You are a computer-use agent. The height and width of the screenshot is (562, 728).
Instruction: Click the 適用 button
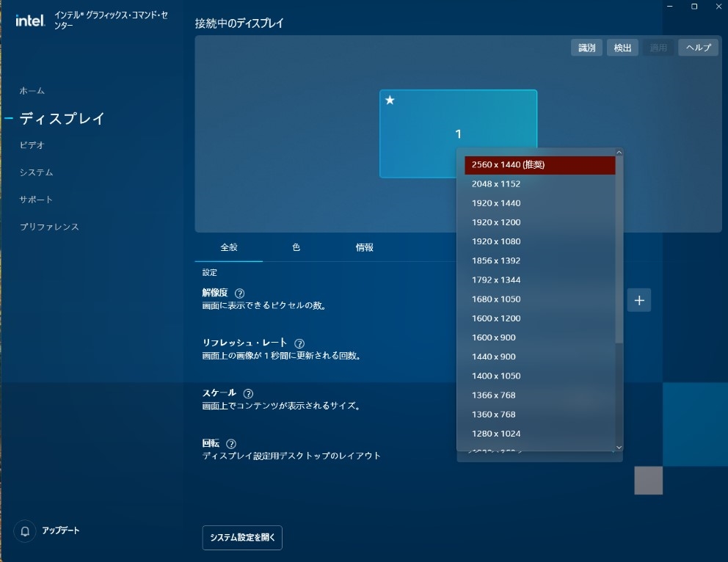(x=658, y=48)
